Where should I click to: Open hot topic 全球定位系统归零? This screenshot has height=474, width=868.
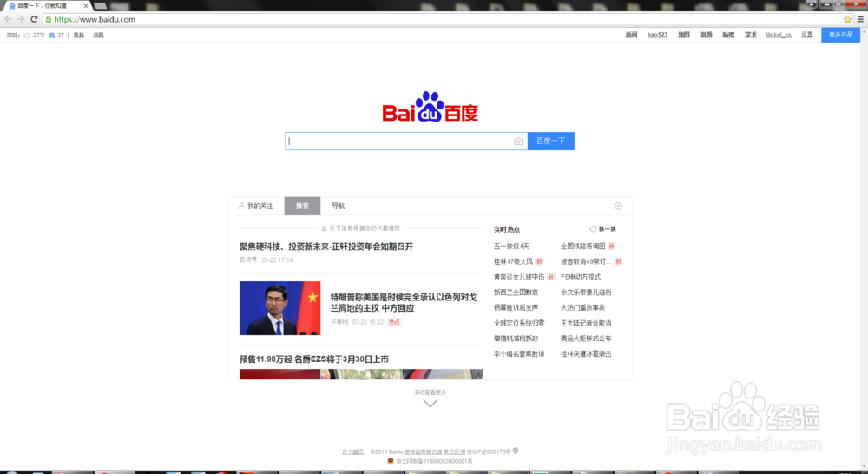(519, 323)
